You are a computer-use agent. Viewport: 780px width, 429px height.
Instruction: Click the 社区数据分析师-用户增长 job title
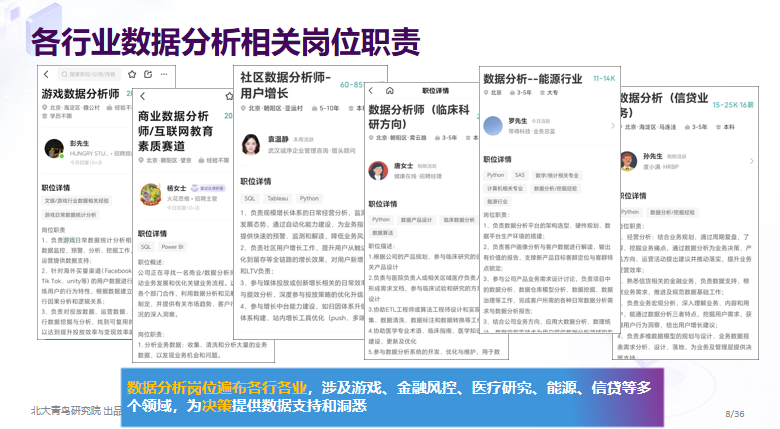[286, 85]
